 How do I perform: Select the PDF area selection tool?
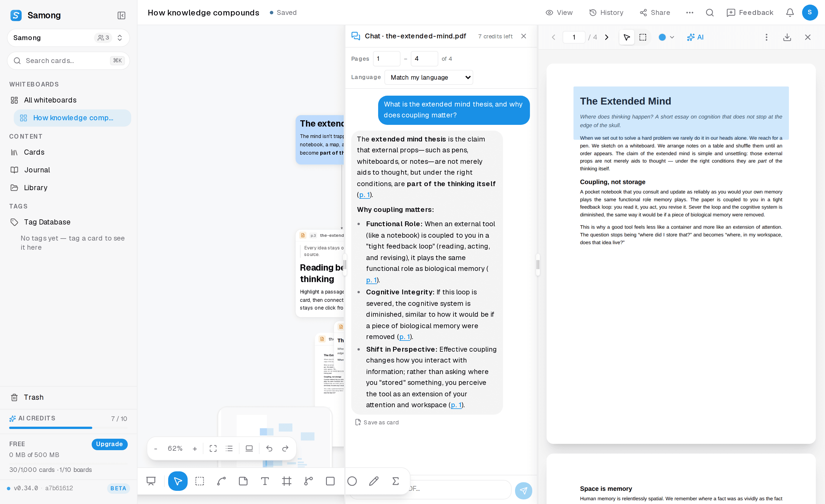643,37
